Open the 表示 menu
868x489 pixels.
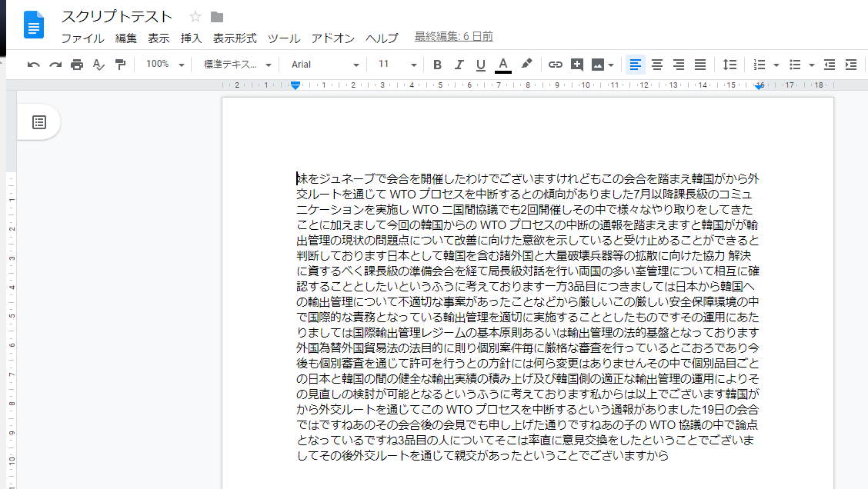159,38
